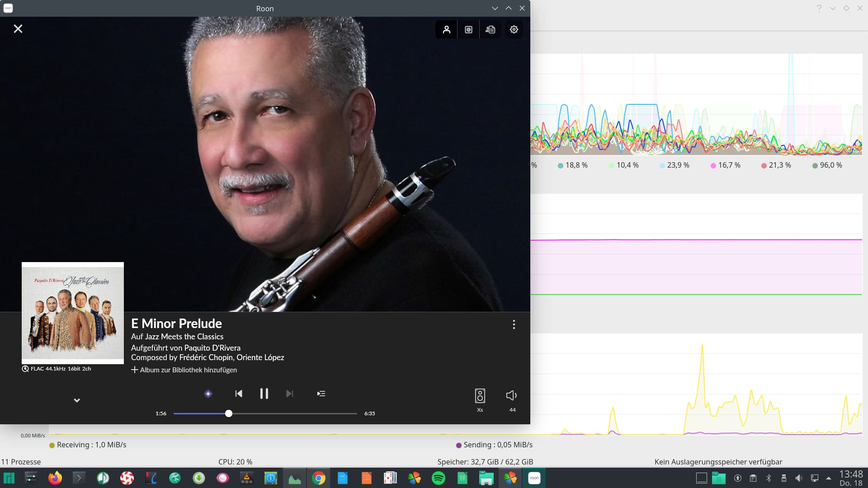This screenshot has width=868, height=488.
Task: Open the 'E Minor Prelude' track title
Action: 176,324
